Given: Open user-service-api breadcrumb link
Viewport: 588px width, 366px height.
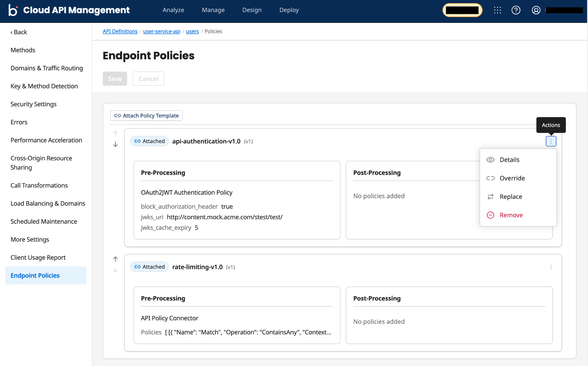Looking at the screenshot, I should (162, 31).
